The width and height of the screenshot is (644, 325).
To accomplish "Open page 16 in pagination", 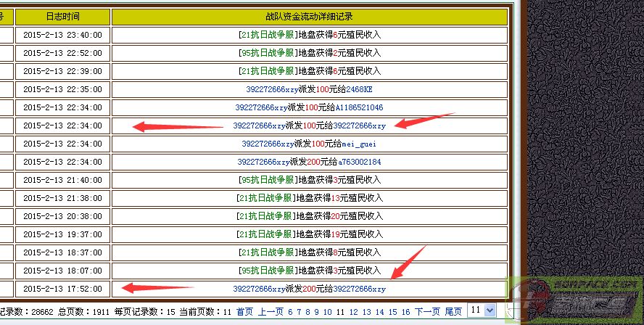I will point(405,312).
